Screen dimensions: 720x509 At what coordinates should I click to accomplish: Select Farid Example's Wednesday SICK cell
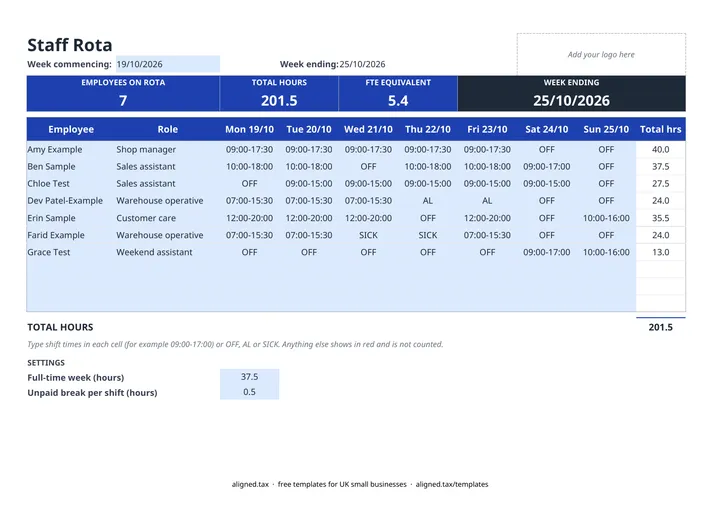tap(368, 235)
